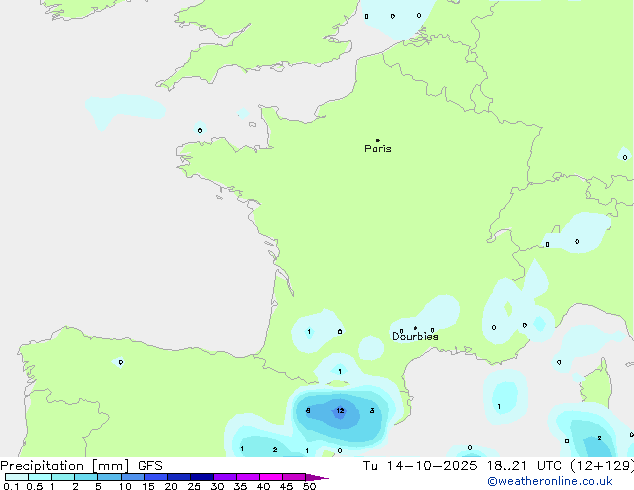Select the 0.5–1 mm legend swatch
The width and height of the screenshot is (634, 490).
click(x=40, y=477)
